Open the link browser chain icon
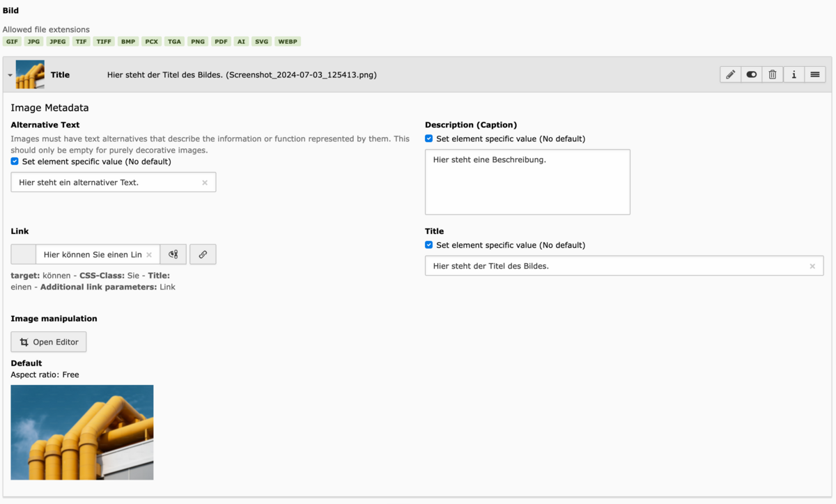This screenshot has width=836, height=504. [x=203, y=255]
